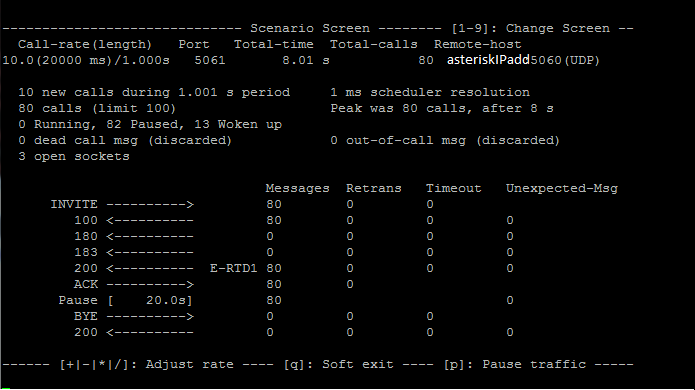Click the Retrans column header
Viewport: 695px width, 390px height.
click(374, 188)
